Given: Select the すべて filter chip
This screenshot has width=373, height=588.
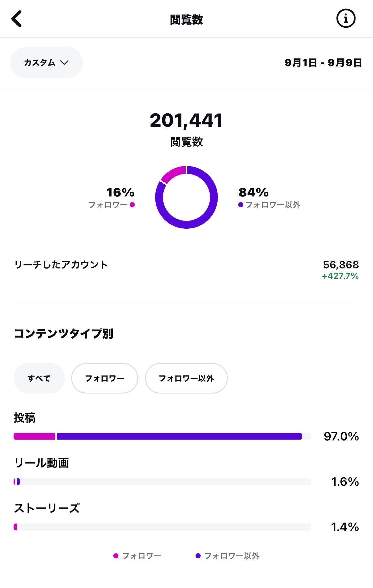Looking at the screenshot, I should pos(39,378).
